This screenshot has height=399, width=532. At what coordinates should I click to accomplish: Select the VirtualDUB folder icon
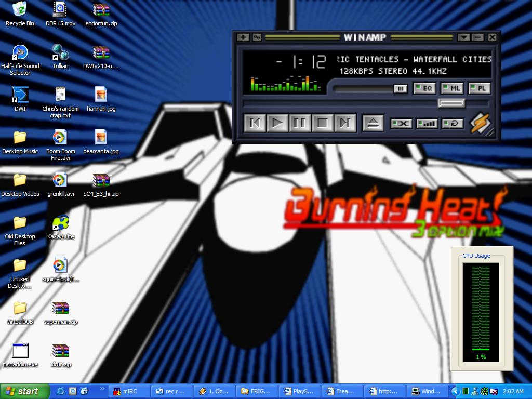point(20,309)
